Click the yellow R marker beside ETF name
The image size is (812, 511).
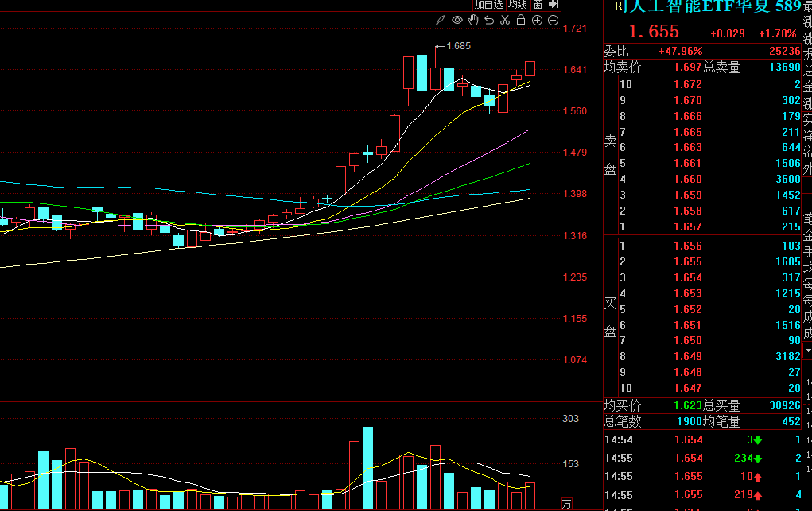[x=619, y=6]
